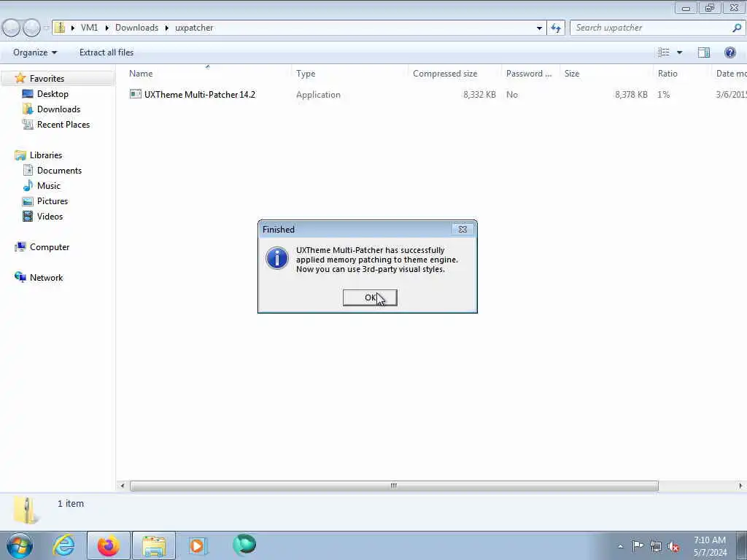Click the Videos filmstrip icon
The height and width of the screenshot is (560, 747).
coord(28,216)
